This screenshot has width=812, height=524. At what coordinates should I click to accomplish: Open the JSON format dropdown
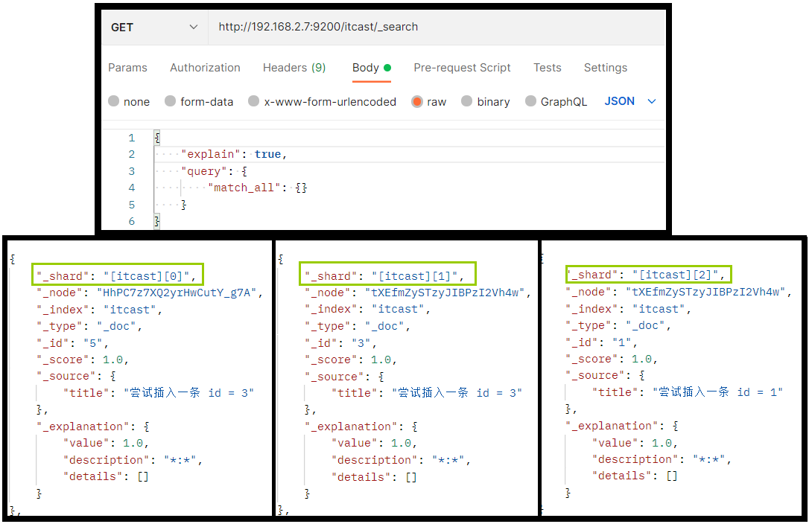pyautogui.click(x=629, y=101)
